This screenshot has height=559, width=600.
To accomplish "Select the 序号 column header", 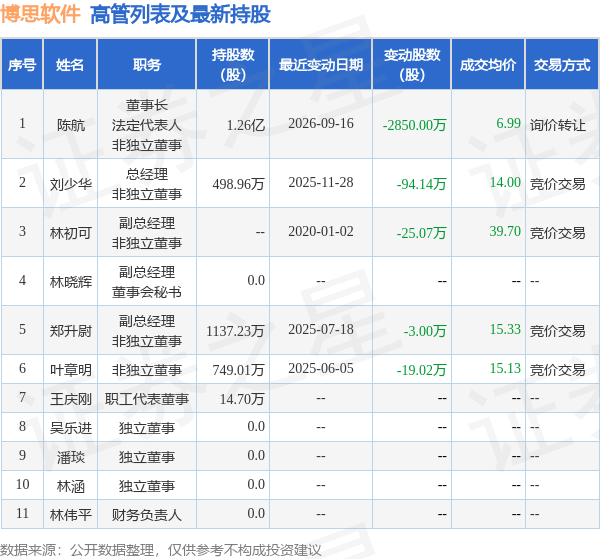I will click(22, 64).
